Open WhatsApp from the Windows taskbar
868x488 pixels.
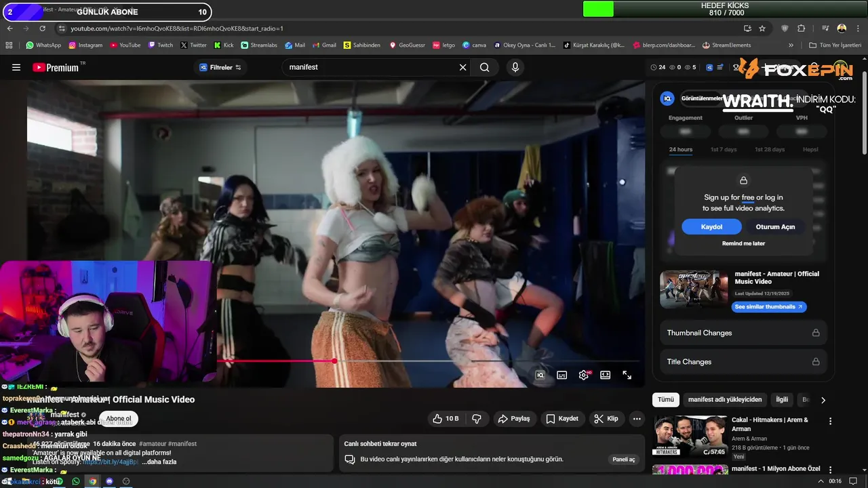coord(77,481)
